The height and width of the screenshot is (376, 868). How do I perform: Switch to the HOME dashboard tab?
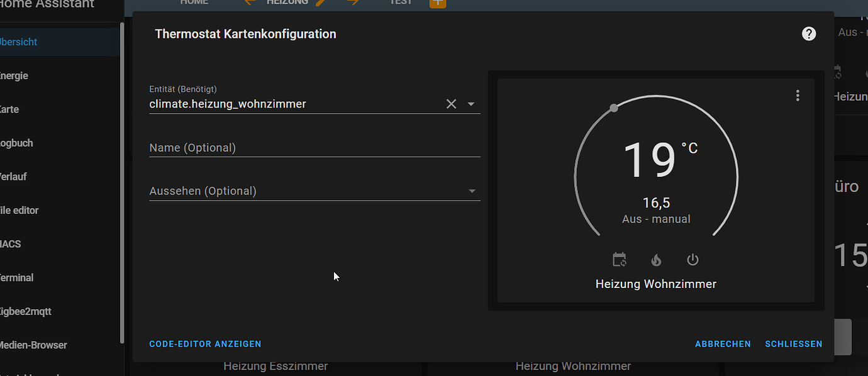[x=194, y=3]
